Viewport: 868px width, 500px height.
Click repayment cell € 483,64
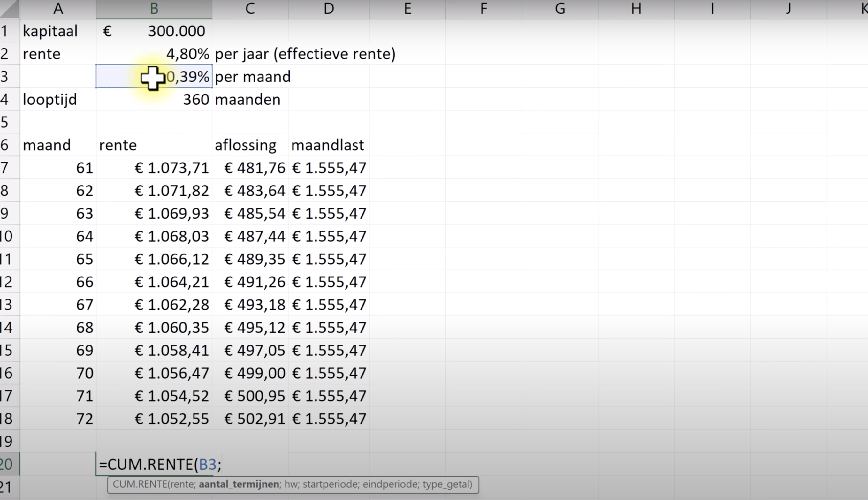[x=250, y=190]
